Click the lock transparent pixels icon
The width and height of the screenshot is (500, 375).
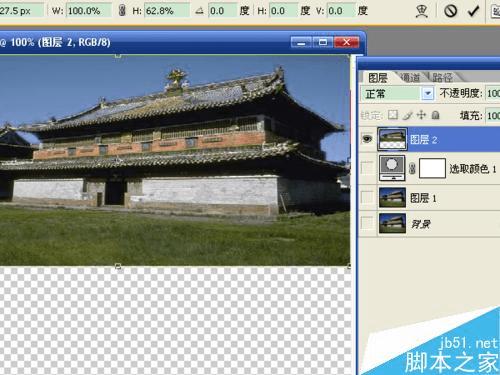(x=393, y=115)
